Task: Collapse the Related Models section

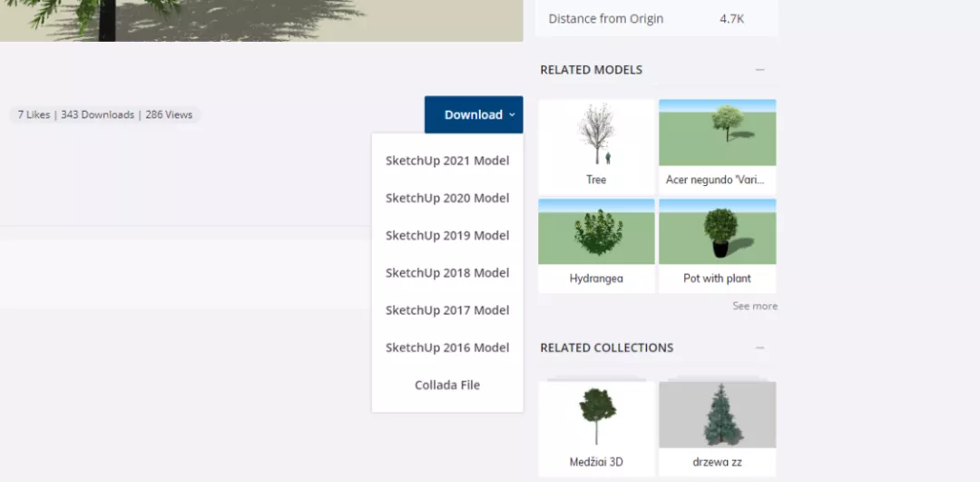Action: tap(759, 70)
